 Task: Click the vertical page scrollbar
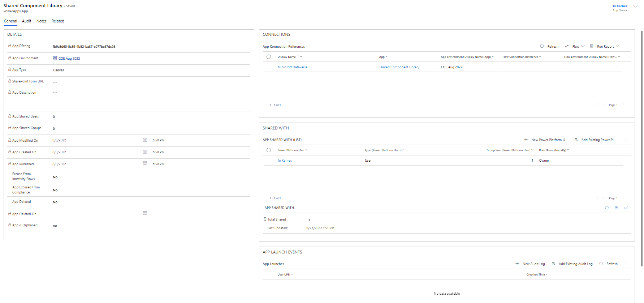[642, 145]
